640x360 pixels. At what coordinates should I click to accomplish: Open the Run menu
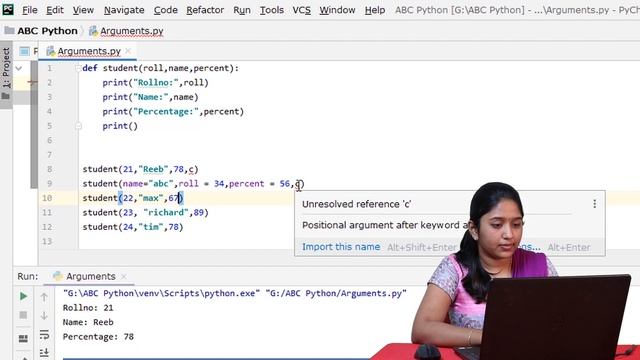pos(242,10)
